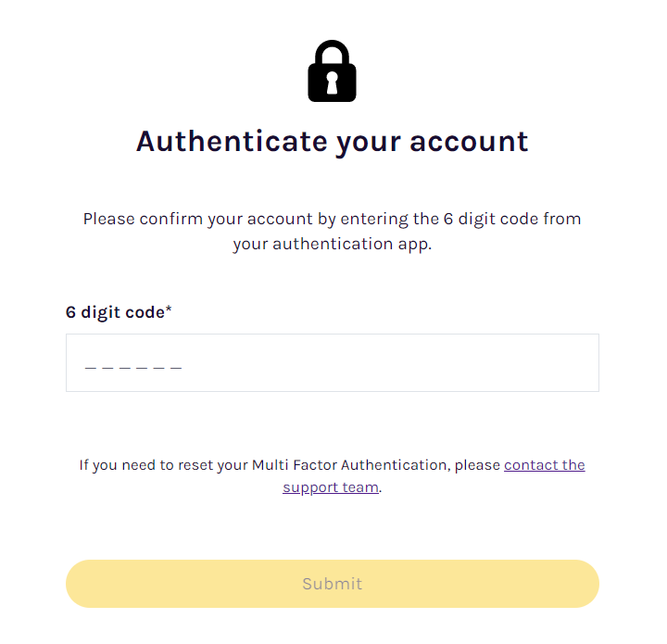Screen dimensions: 667x644
Task: Click the 'Authenticate your account' heading
Action: [333, 142]
